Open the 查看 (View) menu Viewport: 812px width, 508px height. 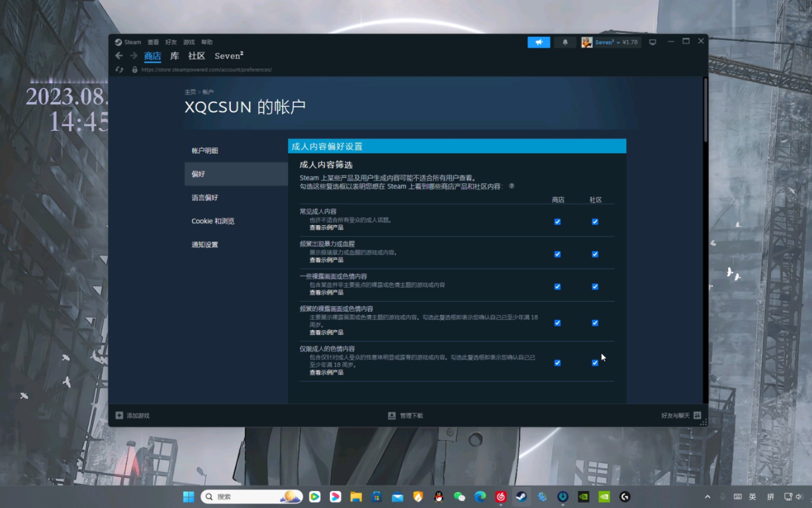[153, 42]
